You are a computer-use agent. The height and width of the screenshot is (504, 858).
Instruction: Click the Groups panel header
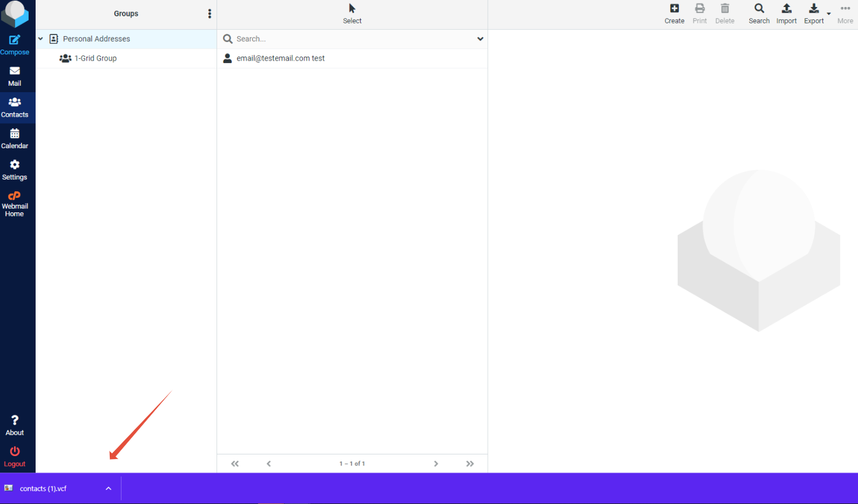126,13
